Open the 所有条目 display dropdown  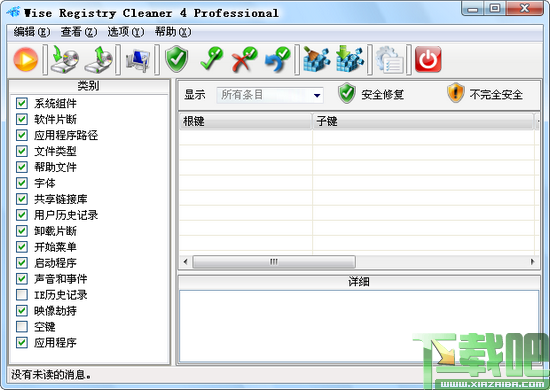270,95
